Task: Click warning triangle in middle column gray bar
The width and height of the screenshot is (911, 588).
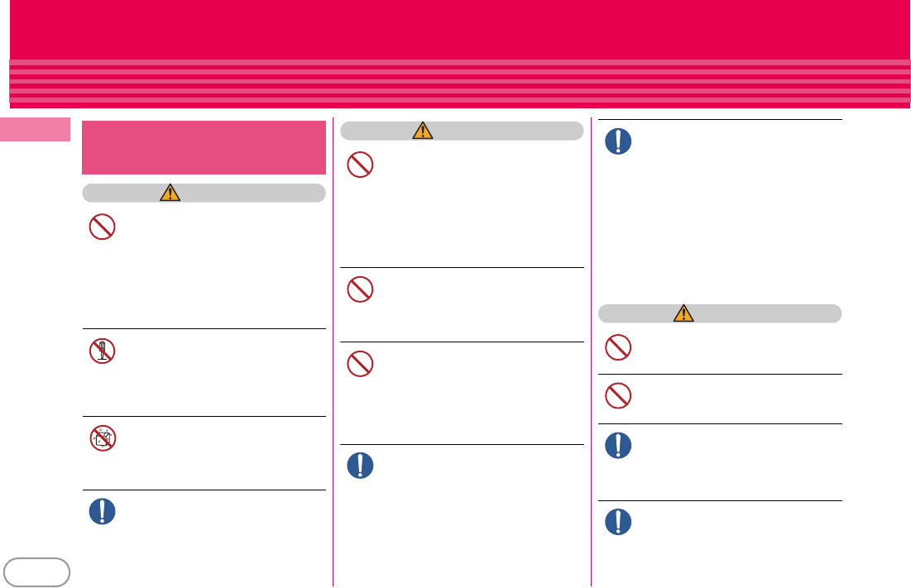Action: tap(423, 130)
